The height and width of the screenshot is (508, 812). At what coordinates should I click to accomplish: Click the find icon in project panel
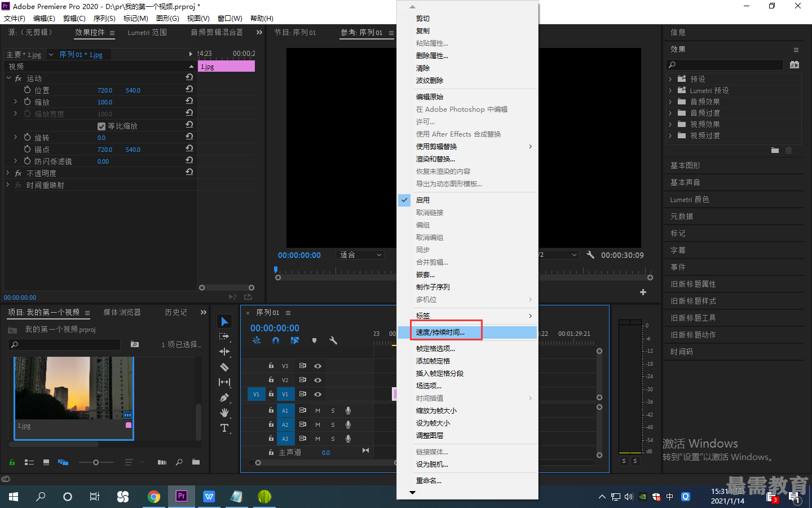179,462
